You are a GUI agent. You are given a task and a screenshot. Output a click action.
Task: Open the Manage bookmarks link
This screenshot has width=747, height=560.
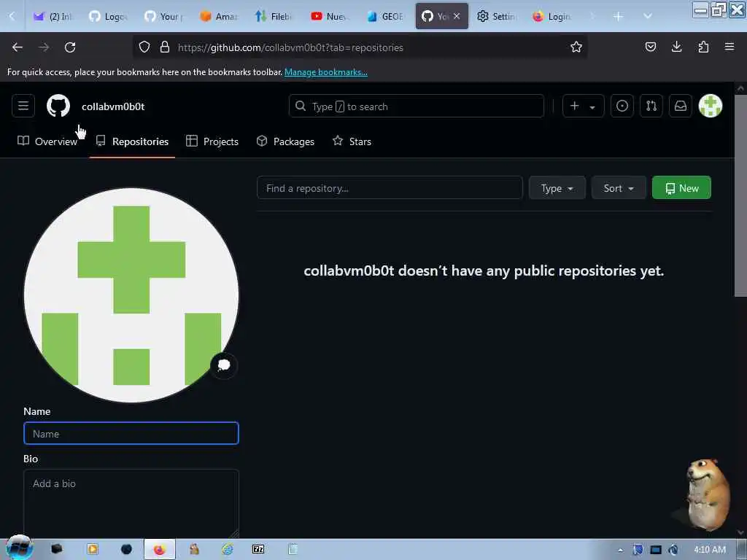326,72
